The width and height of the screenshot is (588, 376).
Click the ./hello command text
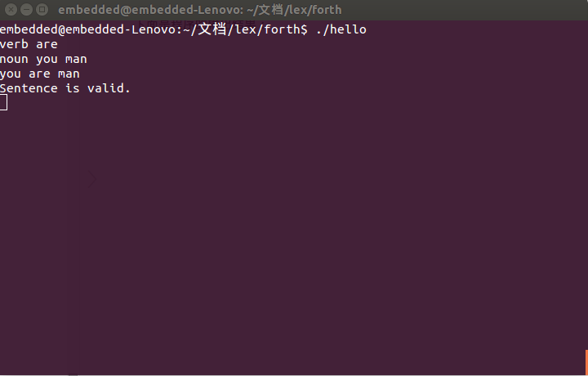[x=341, y=29]
